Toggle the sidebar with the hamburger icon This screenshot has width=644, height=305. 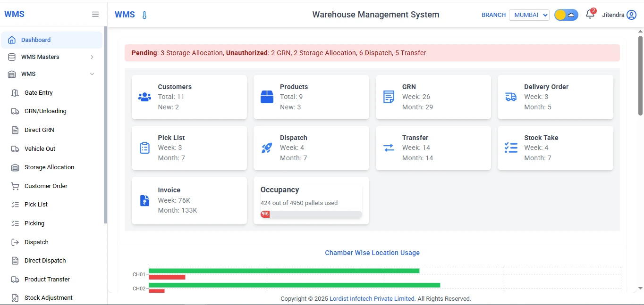pos(95,14)
